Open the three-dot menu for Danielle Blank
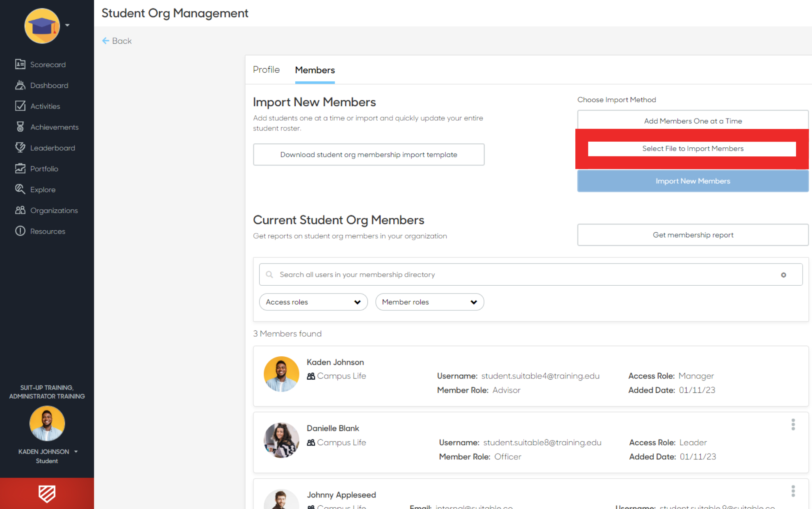Screen dimensions: 812x509 click(793, 424)
